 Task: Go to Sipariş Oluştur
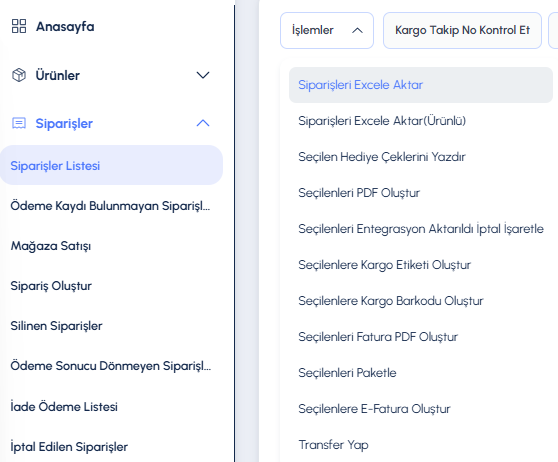(x=51, y=286)
